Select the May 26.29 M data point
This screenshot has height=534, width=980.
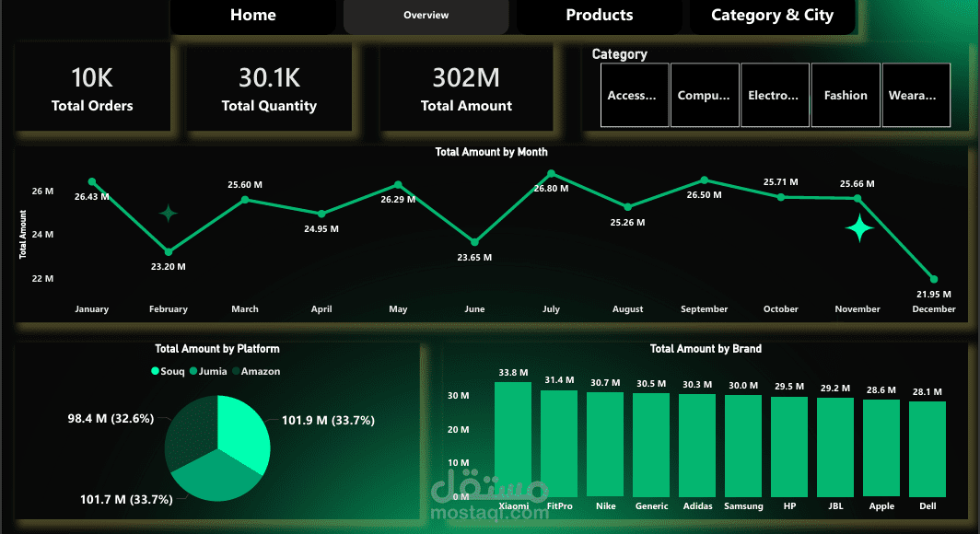tap(398, 185)
